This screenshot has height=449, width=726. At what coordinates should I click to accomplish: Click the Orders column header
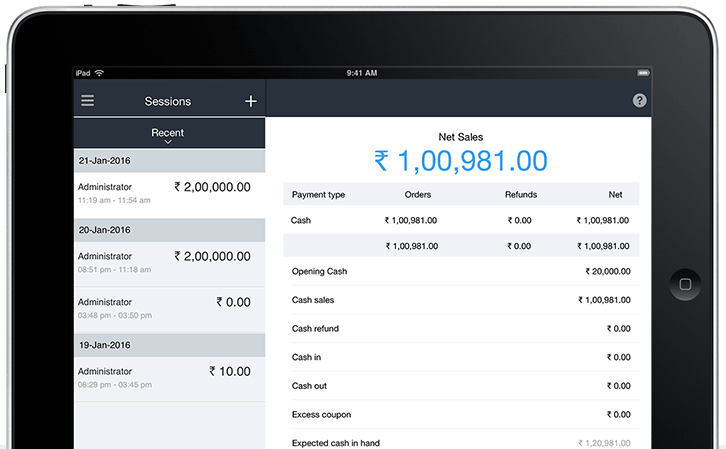(417, 194)
